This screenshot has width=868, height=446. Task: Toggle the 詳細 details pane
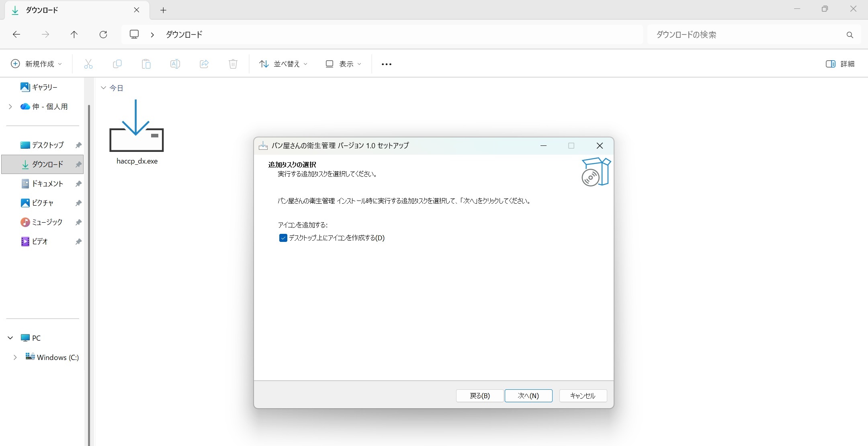click(x=841, y=64)
